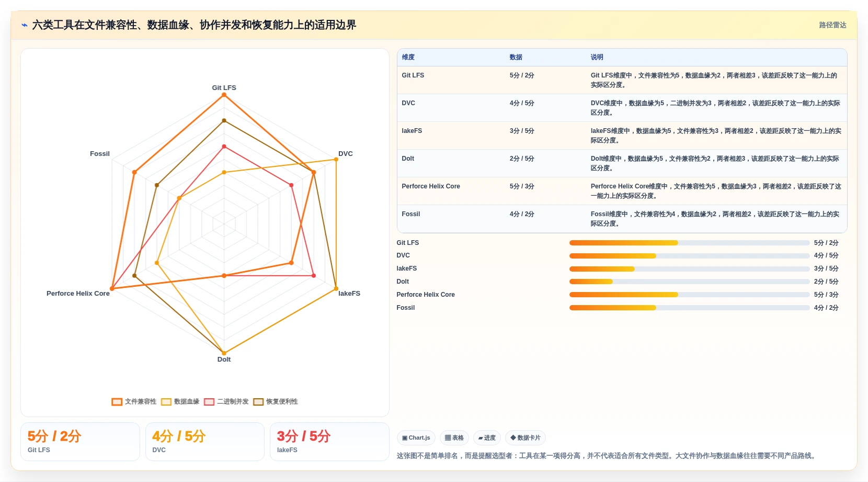Click the yellow data point at Dolt vertex
This screenshot has width=868, height=482.
point(224,353)
